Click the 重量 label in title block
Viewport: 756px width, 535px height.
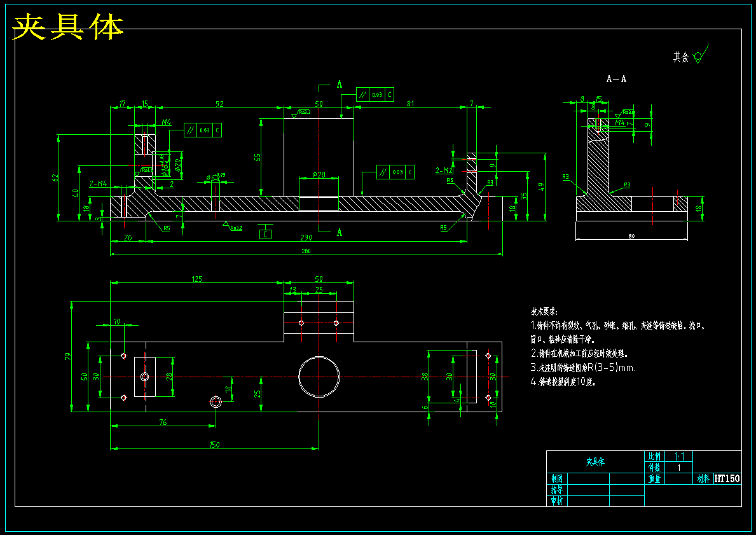tap(654, 478)
